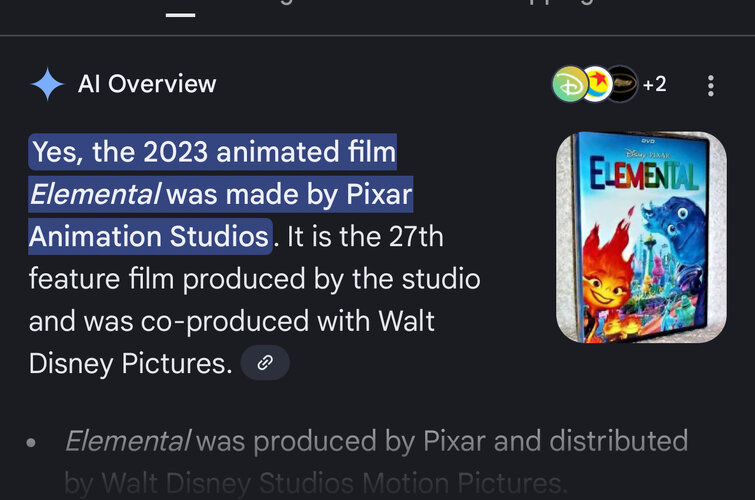This screenshot has width=755, height=500.
Task: Click the AI Overview sparkle icon
Action: (47, 84)
